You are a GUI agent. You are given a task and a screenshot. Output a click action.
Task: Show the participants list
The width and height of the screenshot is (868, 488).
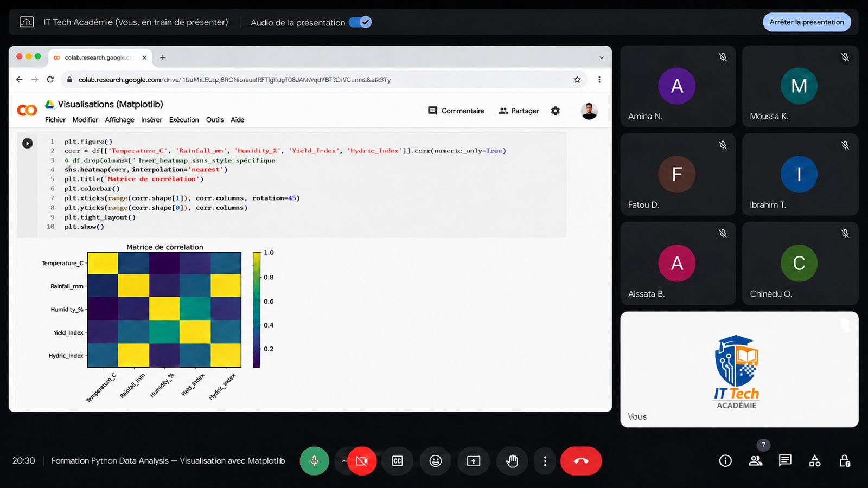tap(755, 461)
